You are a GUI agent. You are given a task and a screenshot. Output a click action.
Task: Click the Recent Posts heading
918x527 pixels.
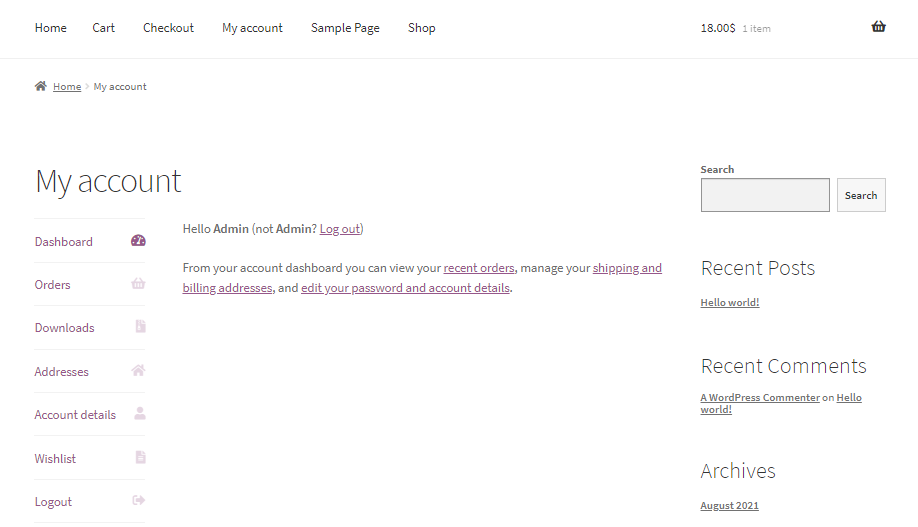(758, 268)
